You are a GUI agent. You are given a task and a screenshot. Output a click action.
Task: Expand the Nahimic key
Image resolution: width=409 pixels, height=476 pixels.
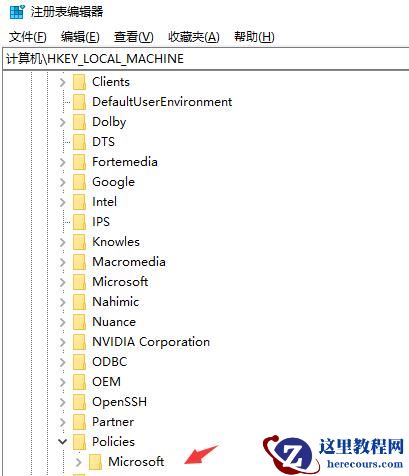[x=62, y=302]
